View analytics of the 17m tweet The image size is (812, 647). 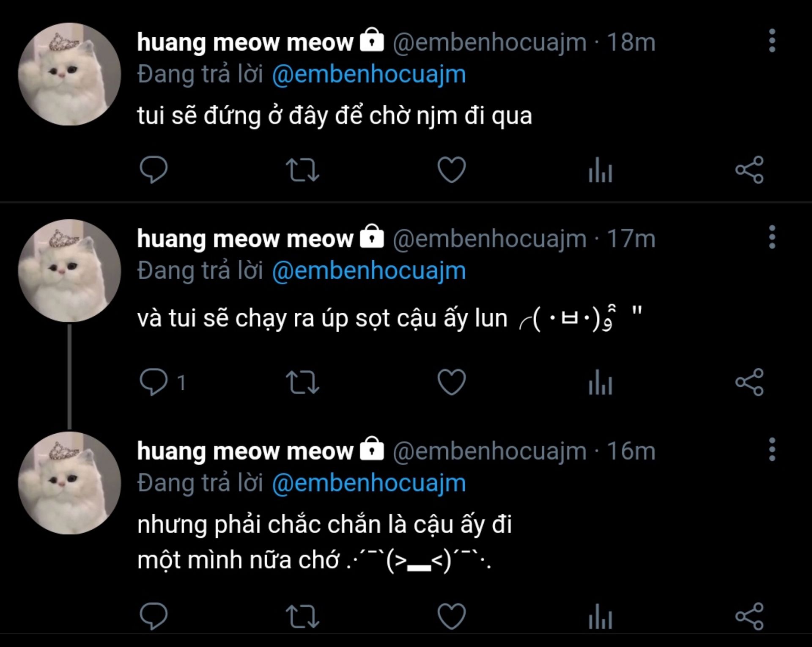click(x=600, y=382)
